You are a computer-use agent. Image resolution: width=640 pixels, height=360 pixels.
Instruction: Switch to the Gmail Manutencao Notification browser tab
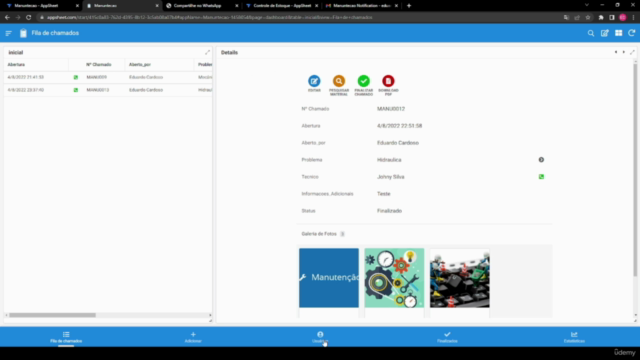(362, 6)
